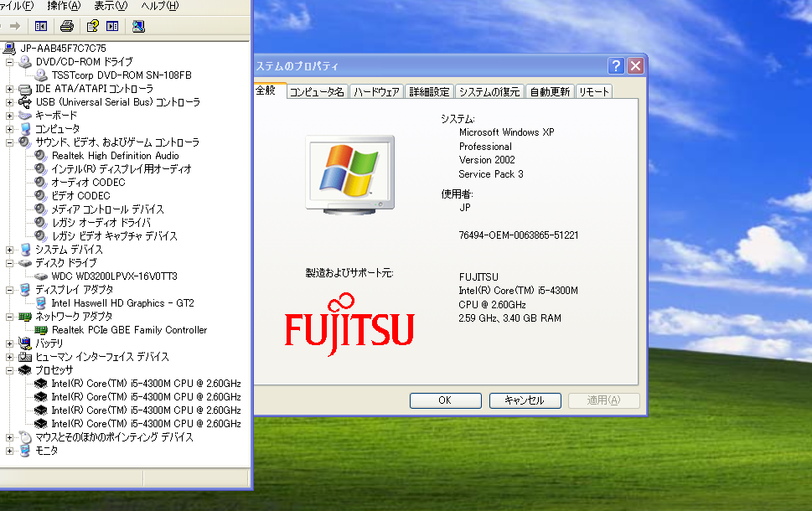The image size is (812, 511).
Task: Switch to the ハードウェア tab
Action: pyautogui.click(x=376, y=91)
